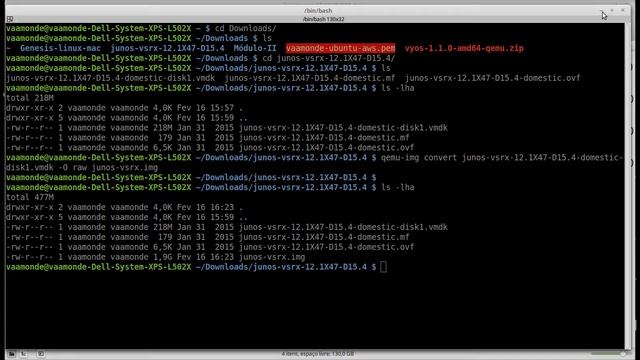Close the /bin/bash terminal window
The height and width of the screenshot is (360, 640).
coord(623,10)
